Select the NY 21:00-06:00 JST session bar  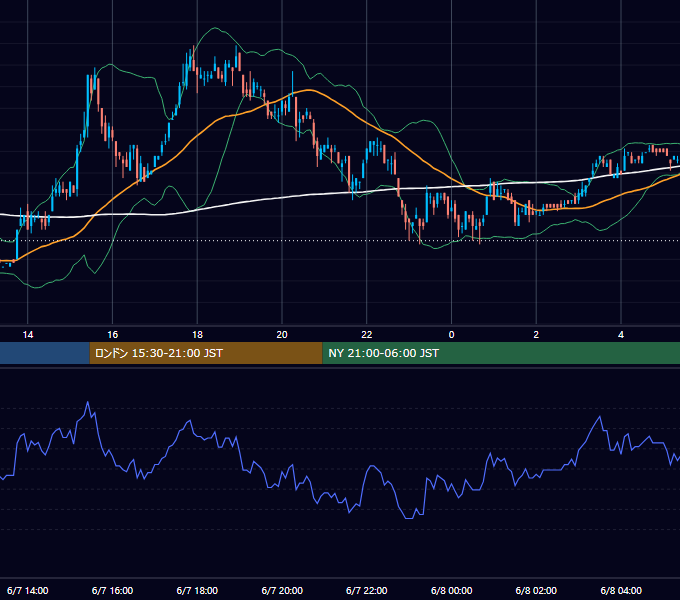pos(501,353)
